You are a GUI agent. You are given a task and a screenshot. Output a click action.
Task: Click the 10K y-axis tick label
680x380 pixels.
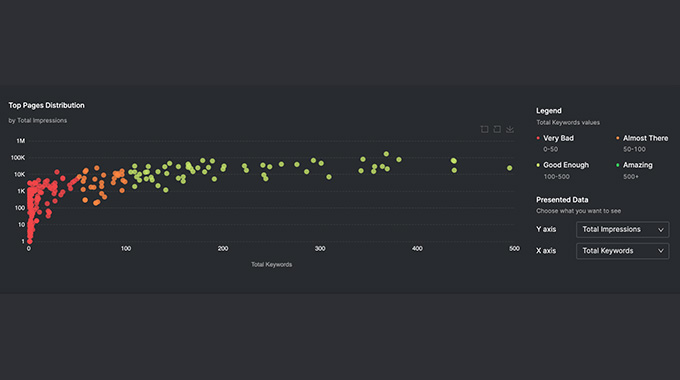tap(20, 174)
